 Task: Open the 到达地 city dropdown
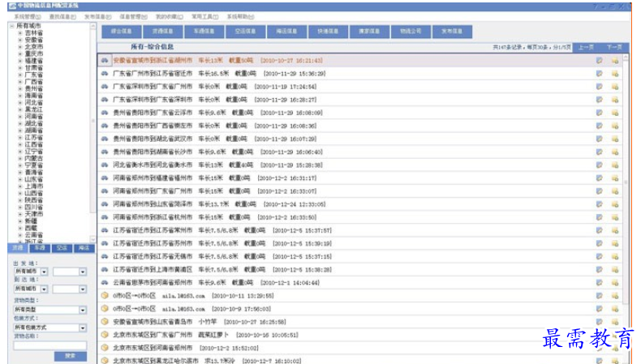pos(83,289)
